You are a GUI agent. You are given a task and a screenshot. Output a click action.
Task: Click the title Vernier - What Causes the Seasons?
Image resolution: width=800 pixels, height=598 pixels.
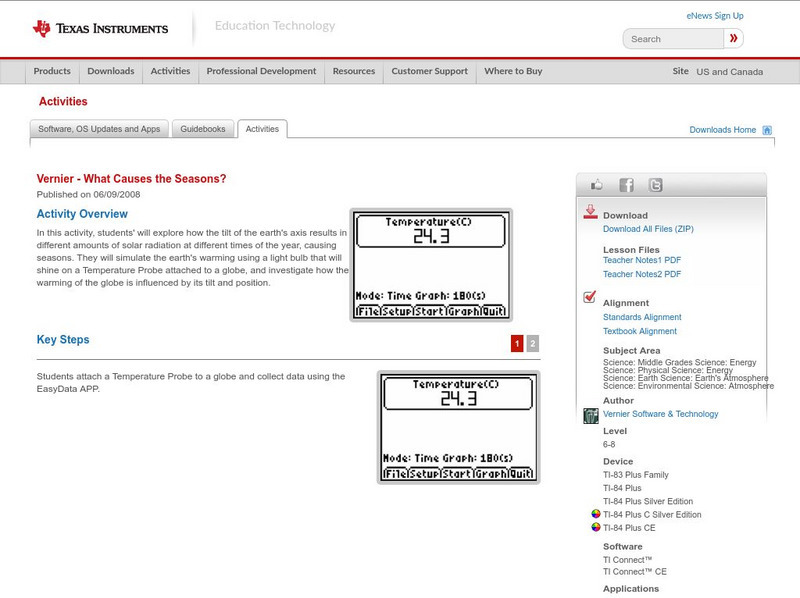pos(131,179)
